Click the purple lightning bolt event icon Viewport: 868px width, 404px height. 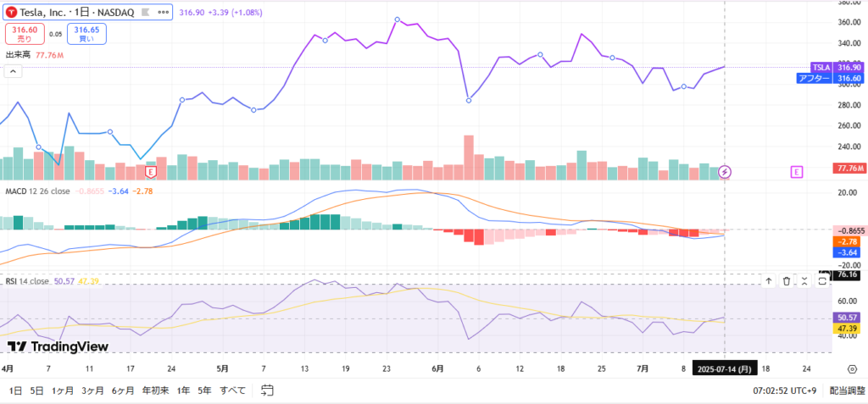click(726, 172)
